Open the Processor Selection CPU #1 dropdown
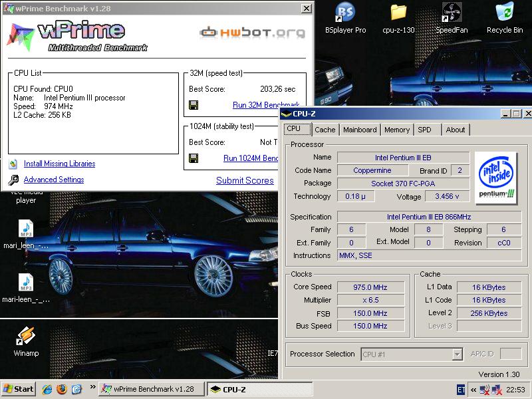This screenshot has height=399, width=532. [412, 354]
